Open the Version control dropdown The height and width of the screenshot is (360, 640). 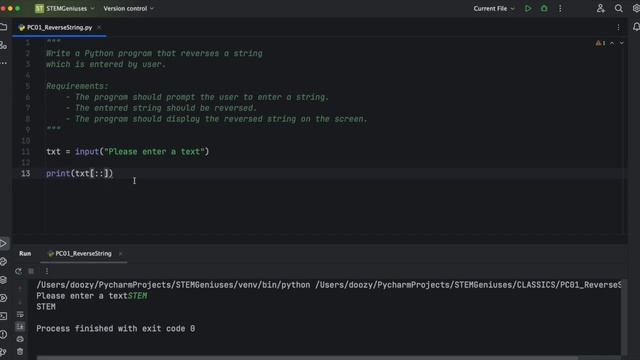tap(129, 9)
